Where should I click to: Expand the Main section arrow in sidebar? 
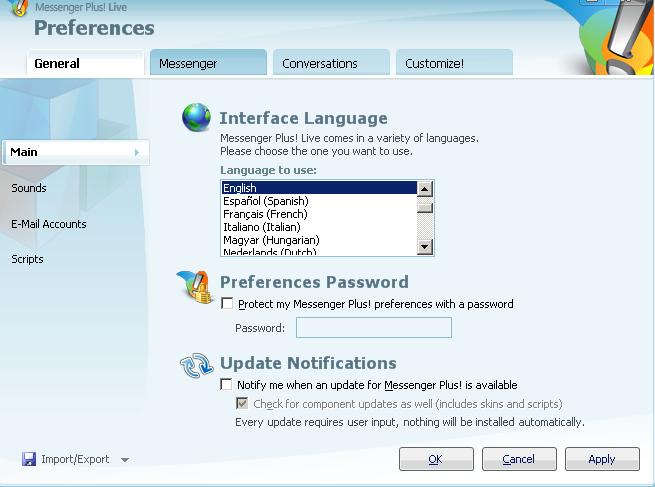pyautogui.click(x=137, y=152)
